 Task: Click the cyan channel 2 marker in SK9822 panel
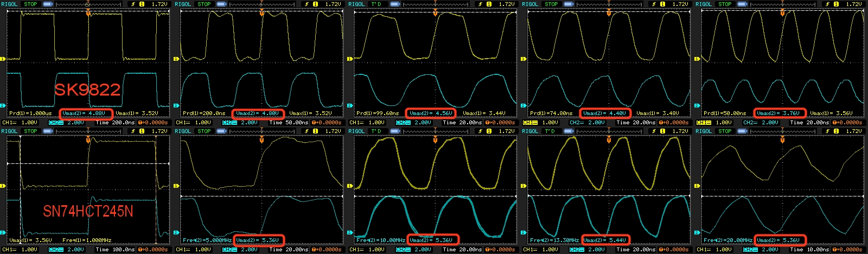click(x=3, y=106)
